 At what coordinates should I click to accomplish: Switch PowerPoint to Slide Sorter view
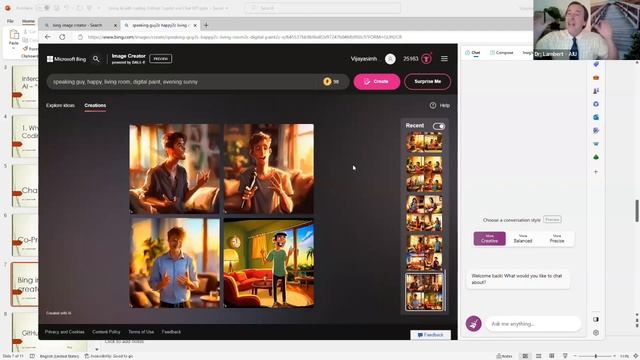538,356
